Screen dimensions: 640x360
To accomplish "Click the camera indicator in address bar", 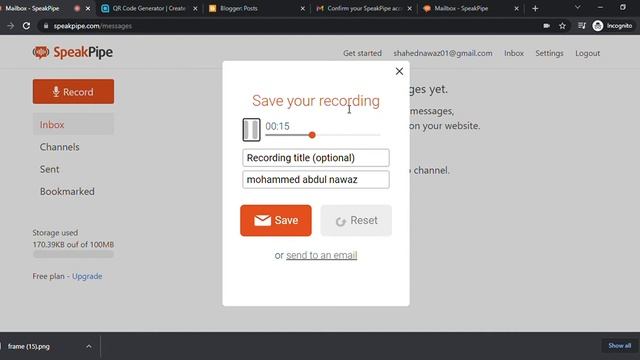I will coord(547,26).
